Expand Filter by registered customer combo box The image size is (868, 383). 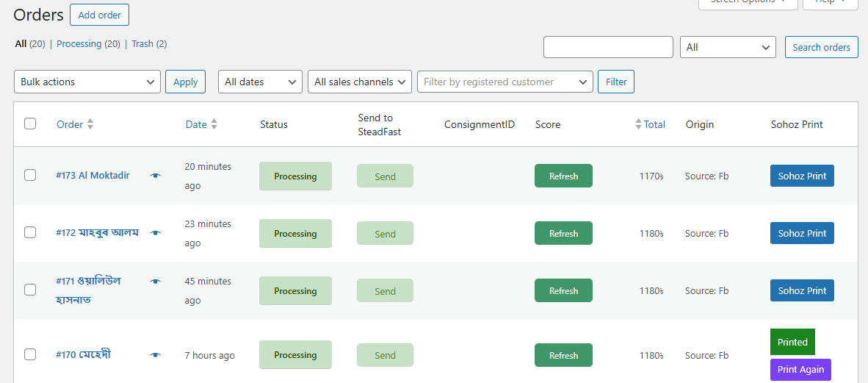click(504, 82)
